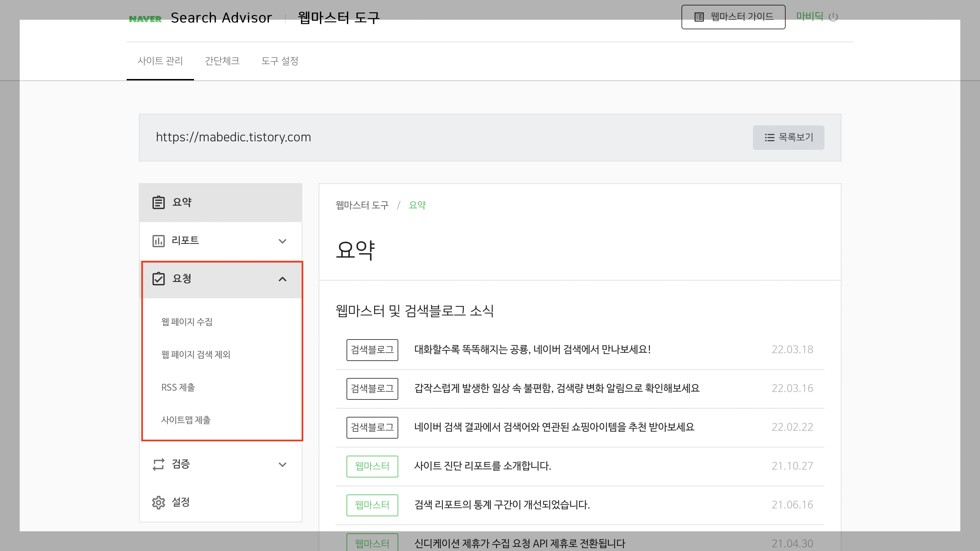Screen dimensions: 980x551
Task: Click the 요청 checklist icon
Action: click(x=158, y=279)
